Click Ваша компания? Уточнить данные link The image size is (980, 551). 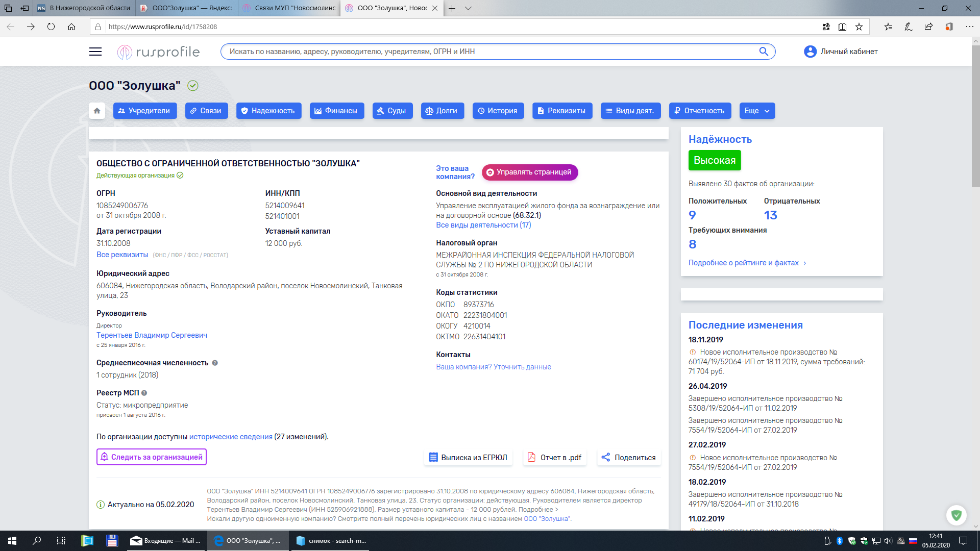(494, 367)
